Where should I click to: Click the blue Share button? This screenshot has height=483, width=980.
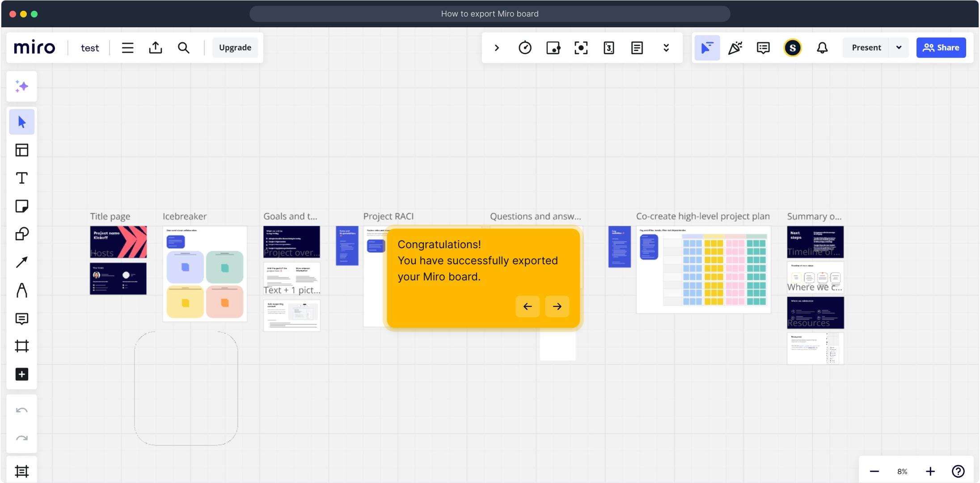(x=941, y=48)
